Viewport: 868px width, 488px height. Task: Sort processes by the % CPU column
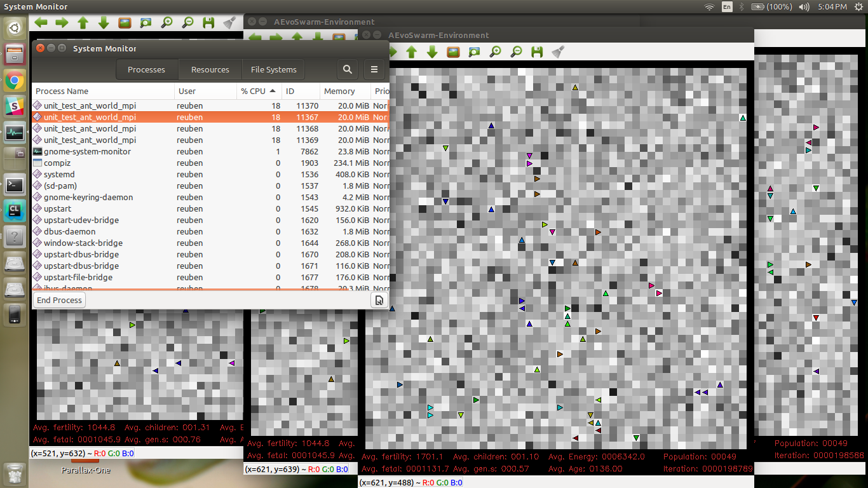257,91
